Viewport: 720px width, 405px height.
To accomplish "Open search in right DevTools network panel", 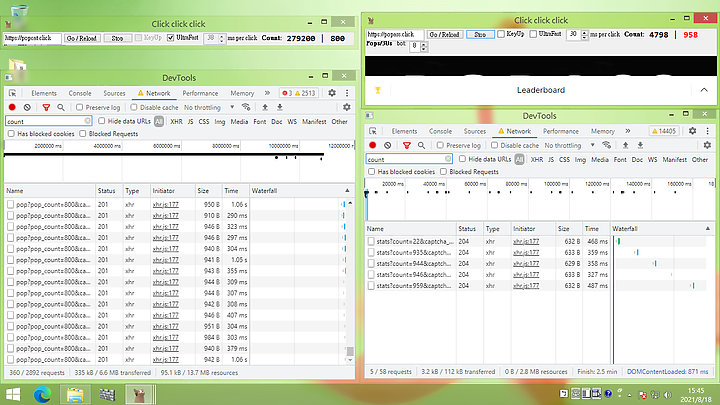I will click(422, 145).
